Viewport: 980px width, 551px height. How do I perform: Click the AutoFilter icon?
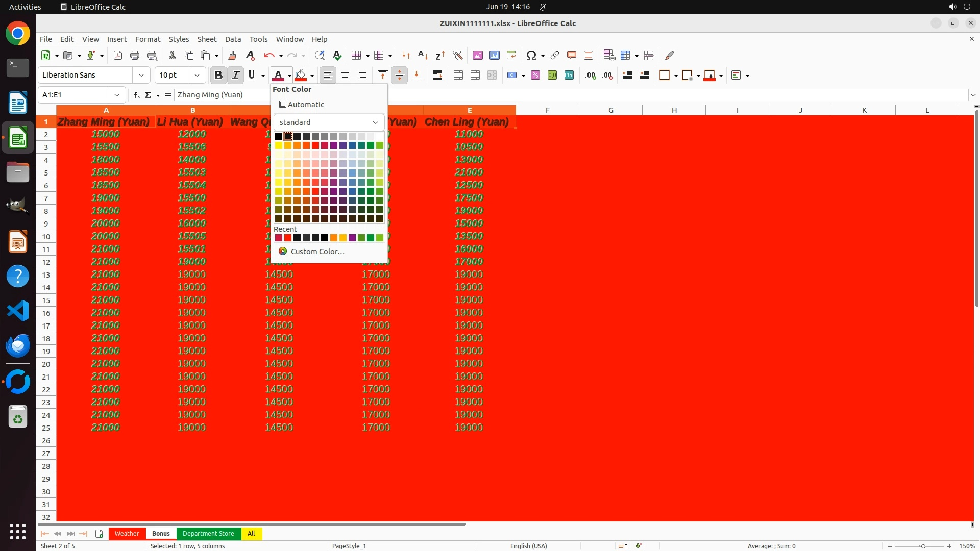coord(457,55)
